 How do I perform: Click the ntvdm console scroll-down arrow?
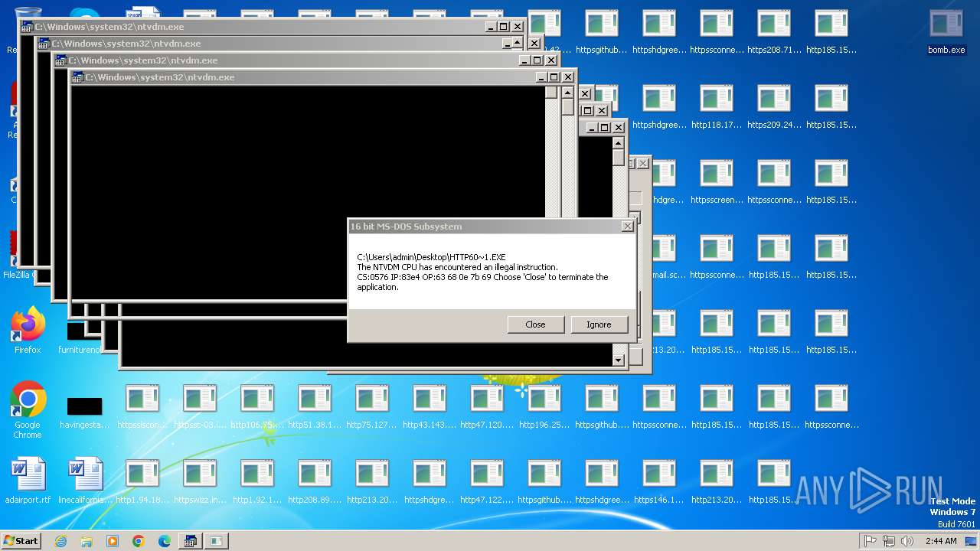click(x=619, y=360)
